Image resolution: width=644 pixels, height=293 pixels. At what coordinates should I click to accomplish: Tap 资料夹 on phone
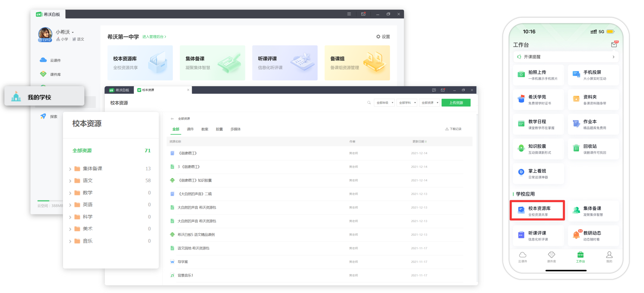pyautogui.click(x=593, y=99)
